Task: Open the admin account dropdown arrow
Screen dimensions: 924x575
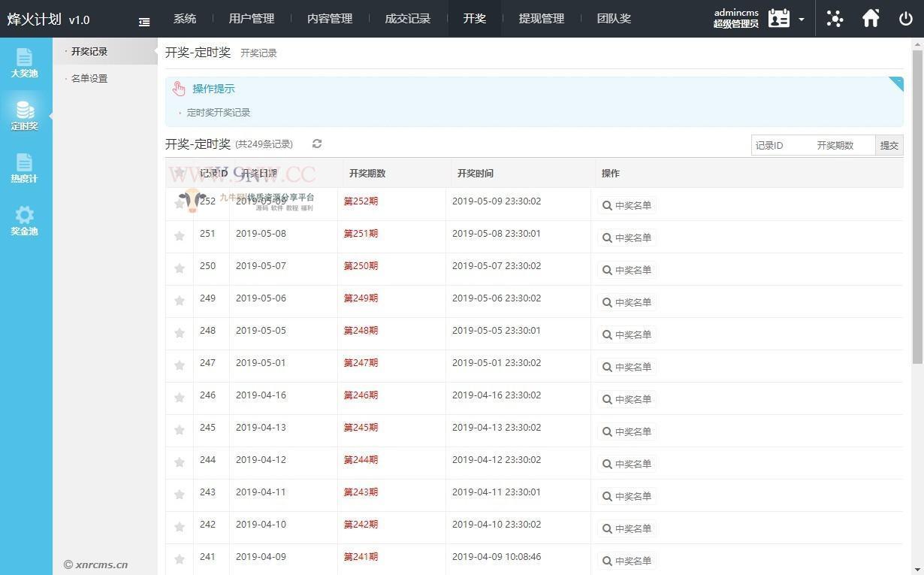Action: tap(802, 18)
